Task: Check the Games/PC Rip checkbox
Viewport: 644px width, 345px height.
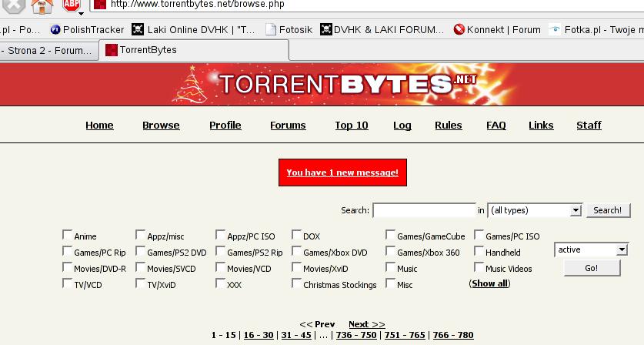Action: tap(67, 251)
